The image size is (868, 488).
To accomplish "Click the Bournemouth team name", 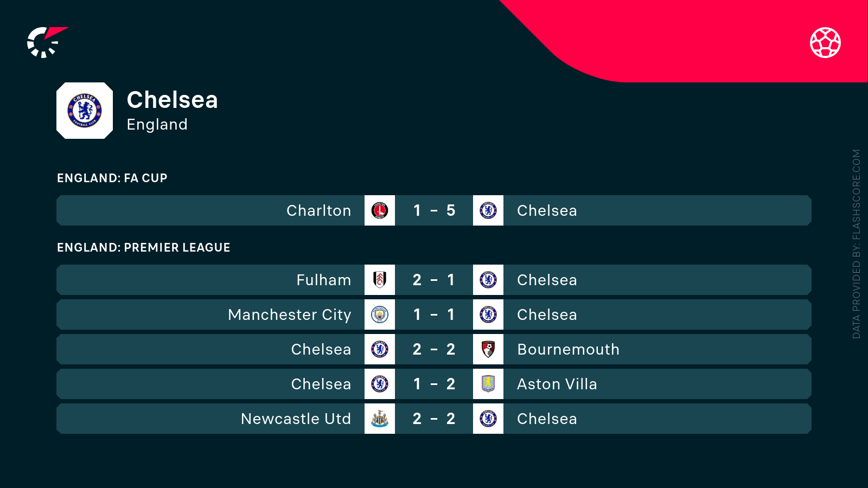I will [x=568, y=349].
